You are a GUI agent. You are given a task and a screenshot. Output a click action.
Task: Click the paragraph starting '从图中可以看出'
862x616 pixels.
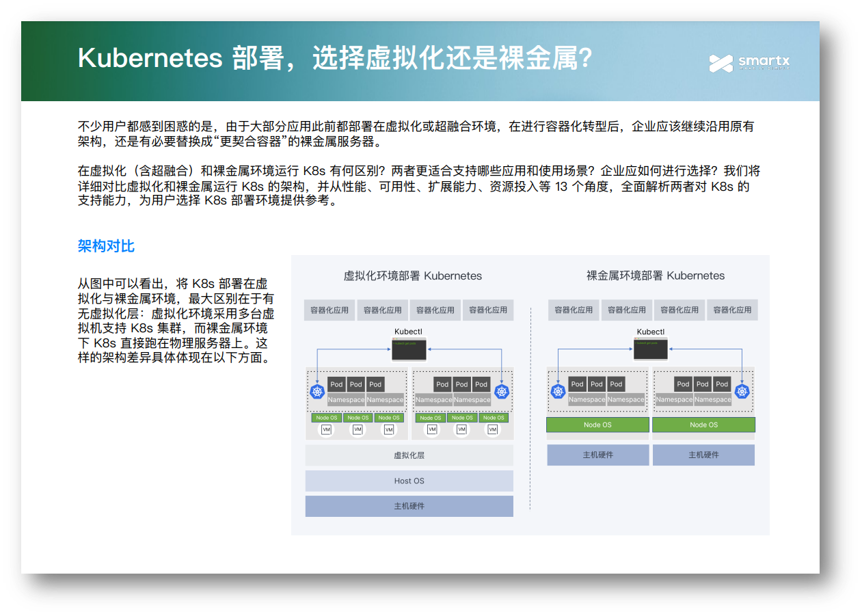click(x=176, y=320)
